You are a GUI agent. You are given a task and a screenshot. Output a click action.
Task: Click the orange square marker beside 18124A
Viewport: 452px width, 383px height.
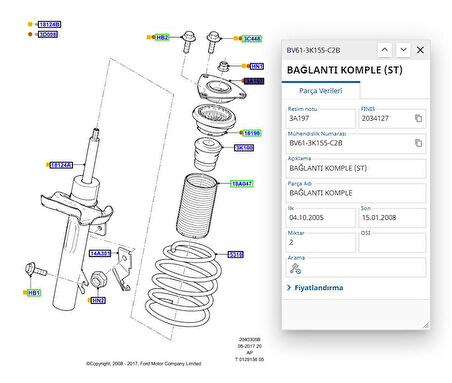(x=48, y=165)
